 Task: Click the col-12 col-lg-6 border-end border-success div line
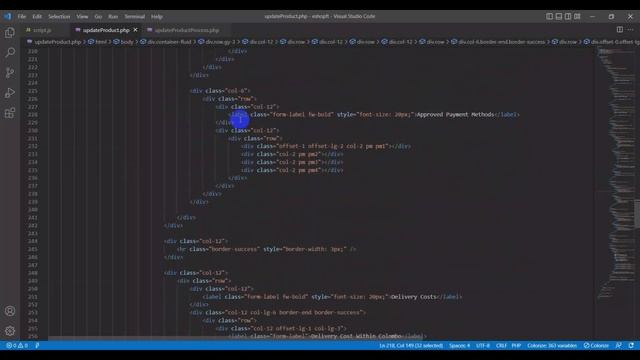[x=278, y=312]
